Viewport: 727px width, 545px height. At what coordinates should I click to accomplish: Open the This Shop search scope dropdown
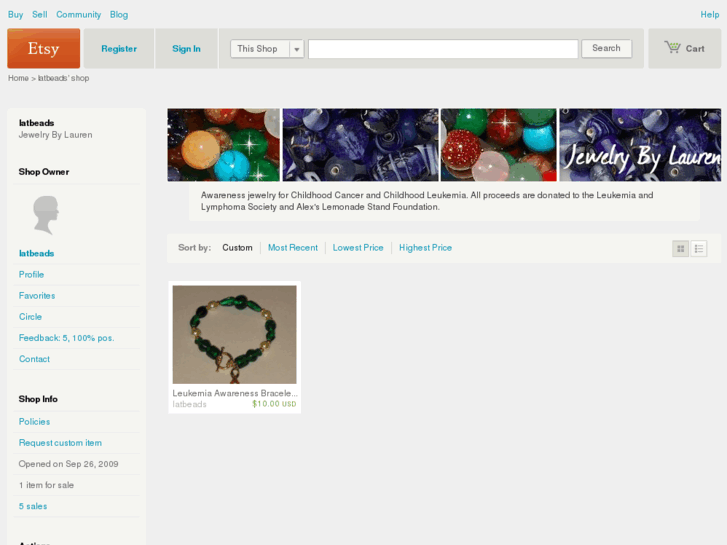tap(267, 49)
